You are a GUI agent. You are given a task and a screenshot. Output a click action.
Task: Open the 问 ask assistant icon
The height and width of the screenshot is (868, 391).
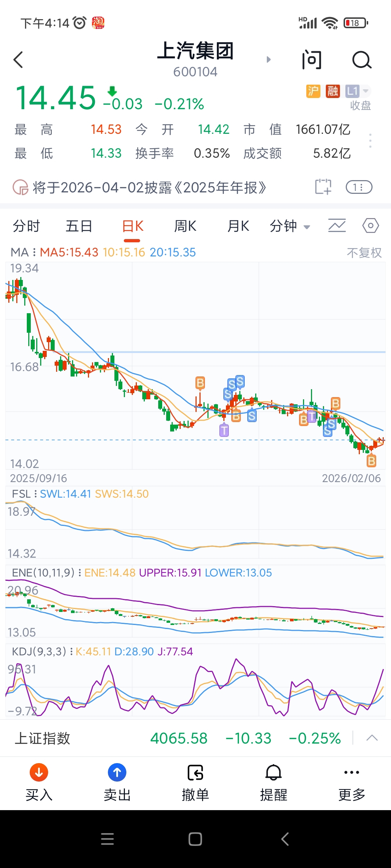point(312,60)
